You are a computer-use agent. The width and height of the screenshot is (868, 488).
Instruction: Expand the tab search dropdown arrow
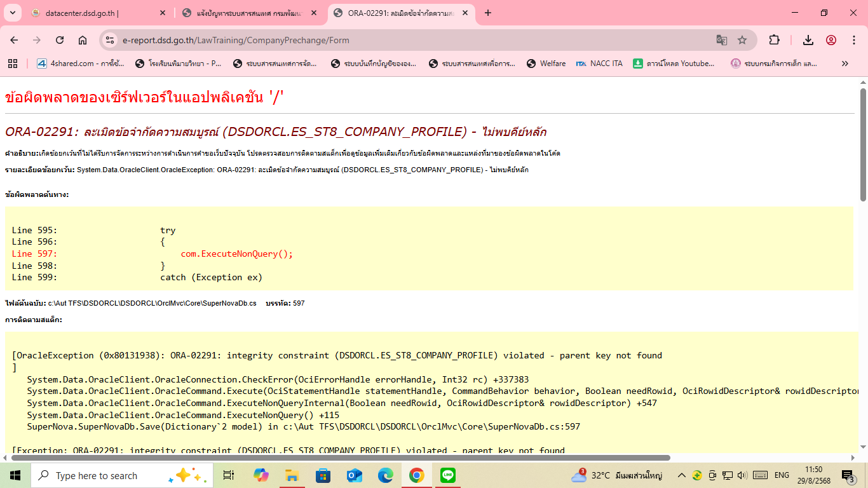click(13, 13)
